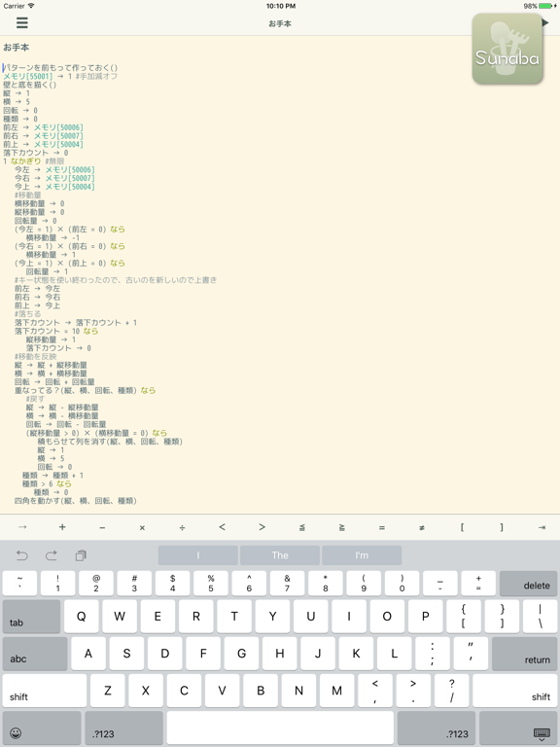Screen dimensions: 560x747
Task: Toggle the left shift key
Action: click(x=45, y=691)
